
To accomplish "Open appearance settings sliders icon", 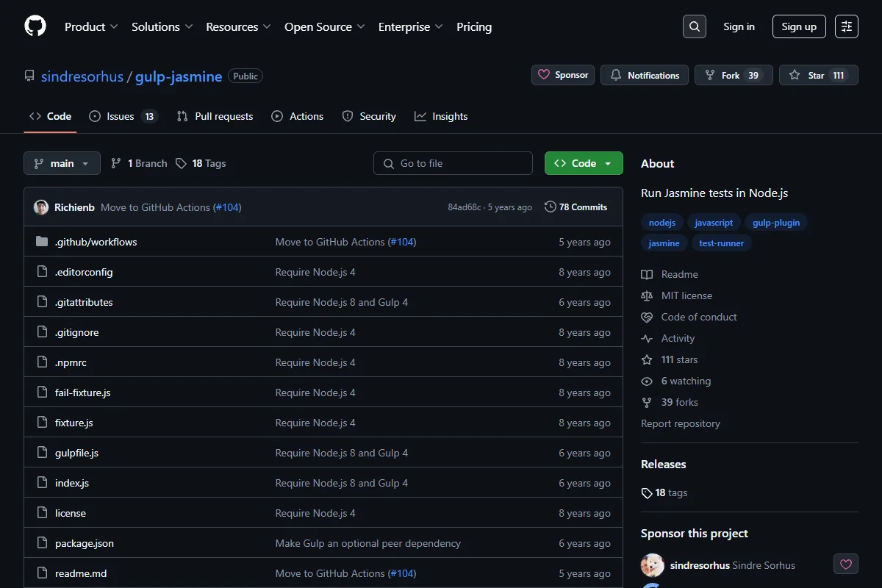I will click(847, 26).
